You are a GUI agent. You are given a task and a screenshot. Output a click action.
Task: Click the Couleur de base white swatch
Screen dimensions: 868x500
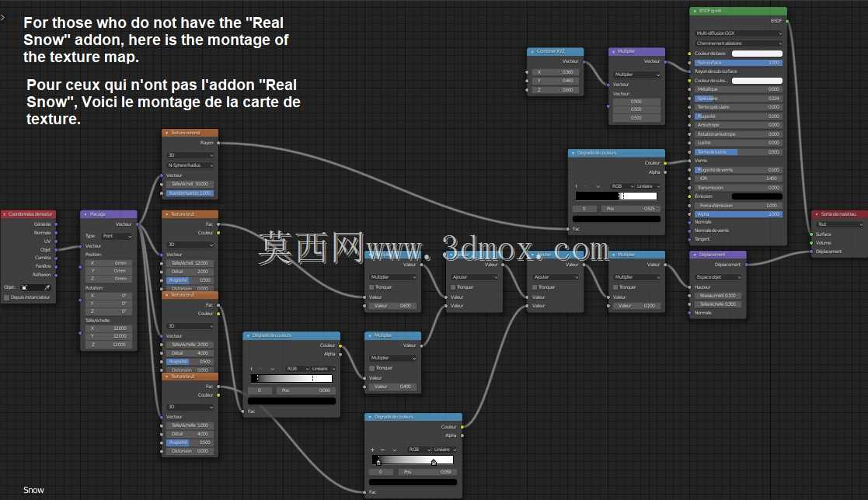757,54
